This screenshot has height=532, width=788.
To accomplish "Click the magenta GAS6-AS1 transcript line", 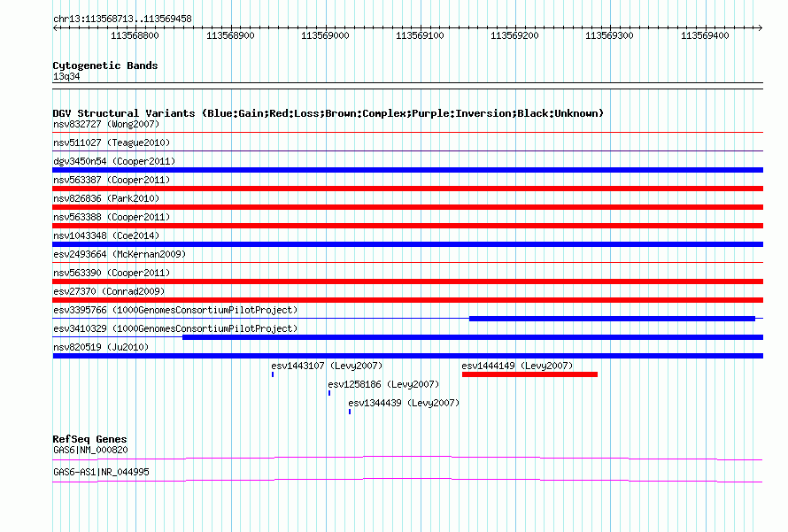I will tap(407, 480).
